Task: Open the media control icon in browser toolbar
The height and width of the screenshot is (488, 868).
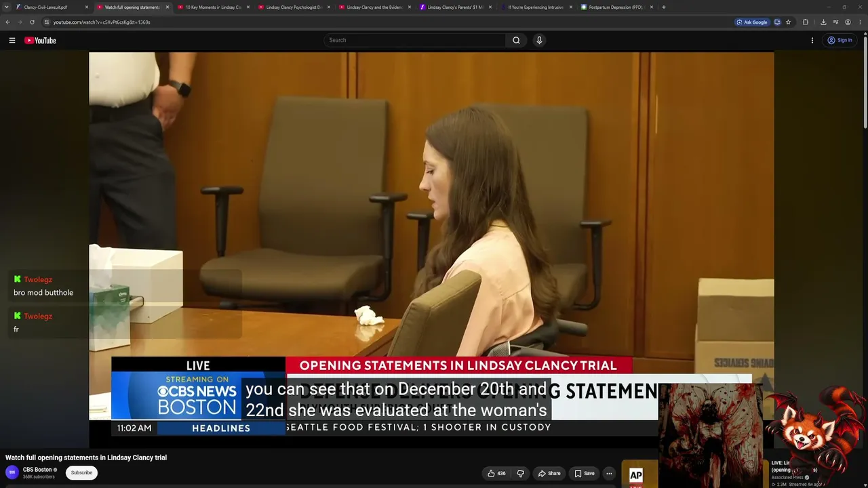Action: pos(835,22)
